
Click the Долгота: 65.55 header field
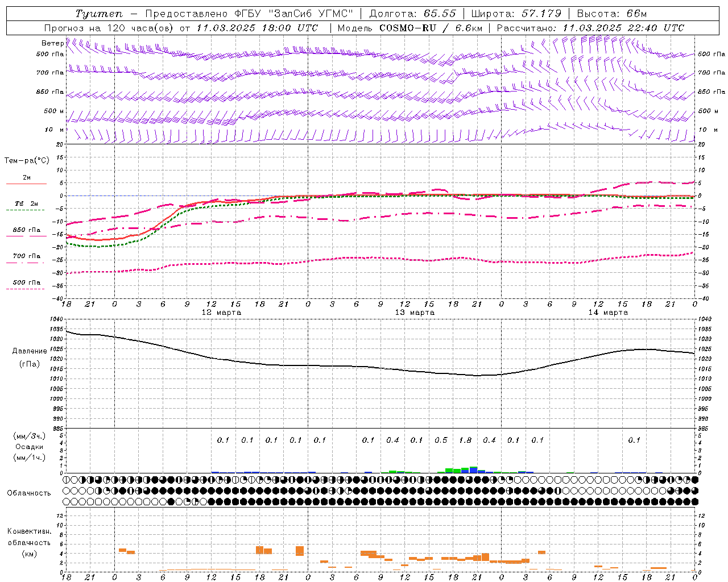(x=412, y=14)
